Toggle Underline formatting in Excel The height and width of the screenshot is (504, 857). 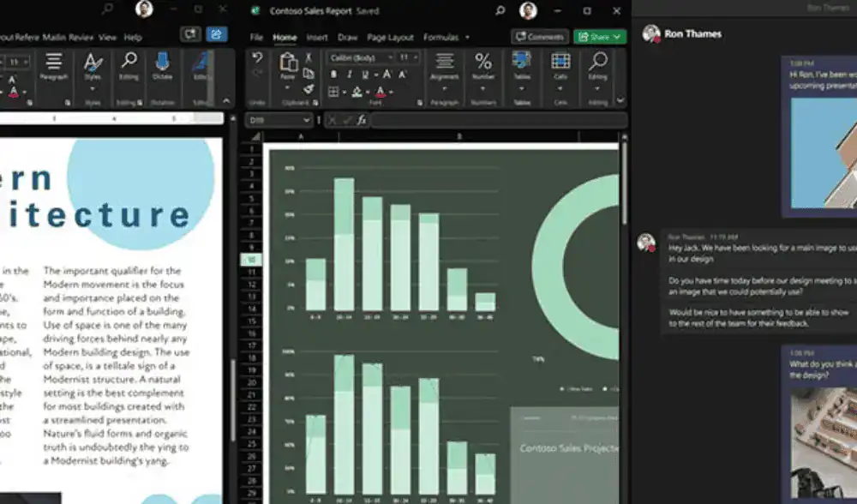pyautogui.click(x=364, y=75)
